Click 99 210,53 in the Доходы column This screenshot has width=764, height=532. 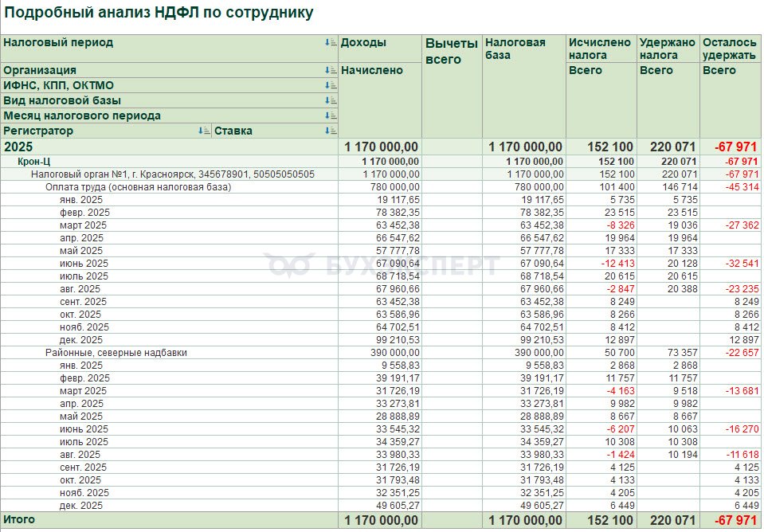[398, 339]
